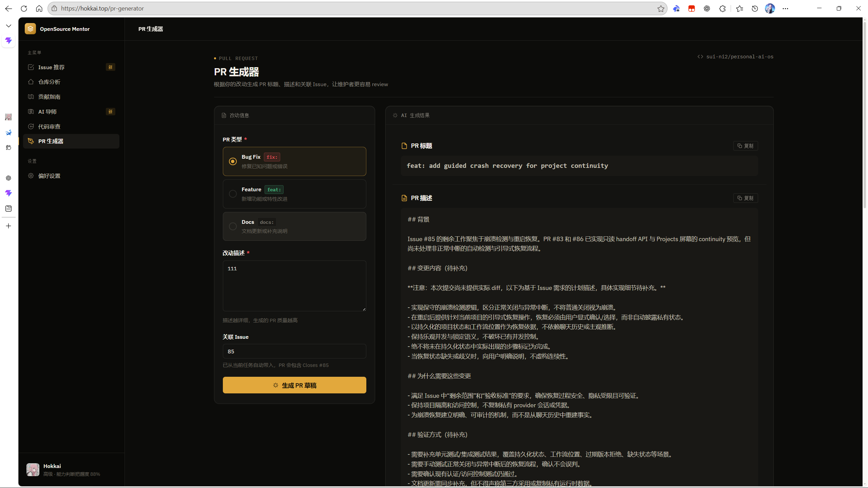Image resolution: width=868 pixels, height=488 pixels.
Task: Copy the PR 标题 text
Action: pyautogui.click(x=745, y=146)
